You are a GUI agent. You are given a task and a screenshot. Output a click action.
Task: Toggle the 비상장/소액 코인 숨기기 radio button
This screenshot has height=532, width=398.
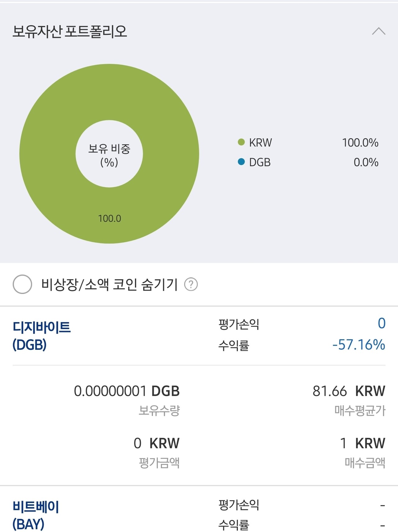click(x=22, y=284)
